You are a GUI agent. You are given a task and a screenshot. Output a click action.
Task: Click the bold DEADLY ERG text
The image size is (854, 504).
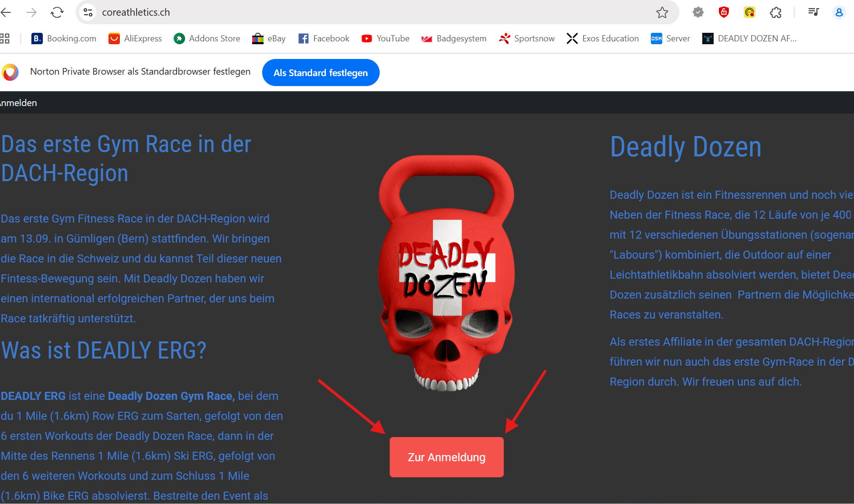coord(33,396)
